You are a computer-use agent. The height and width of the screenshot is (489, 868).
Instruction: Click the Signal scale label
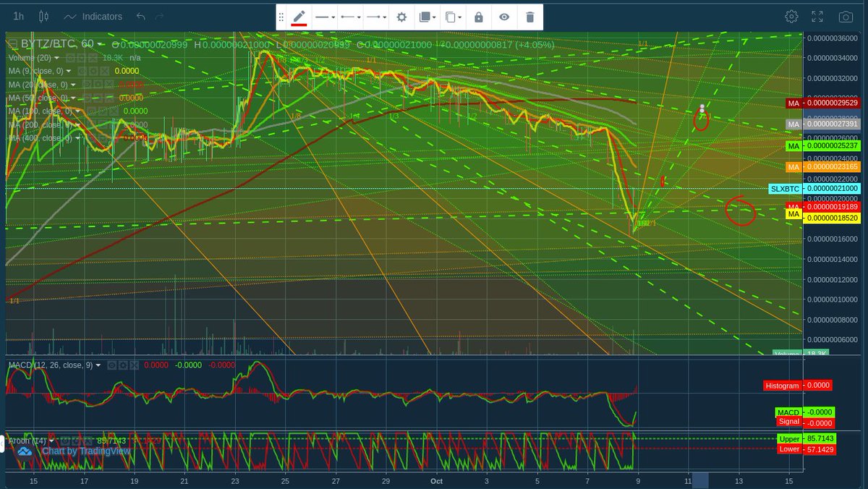(x=789, y=421)
